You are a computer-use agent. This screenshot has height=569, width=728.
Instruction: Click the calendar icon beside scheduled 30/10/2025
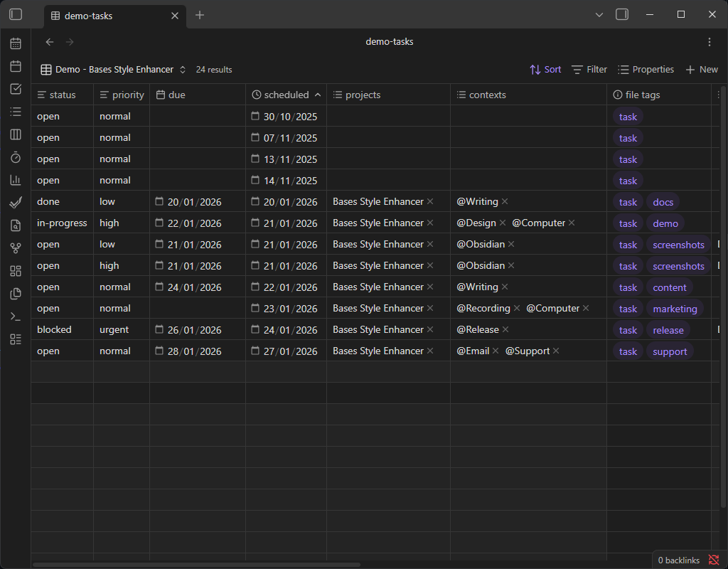255,116
